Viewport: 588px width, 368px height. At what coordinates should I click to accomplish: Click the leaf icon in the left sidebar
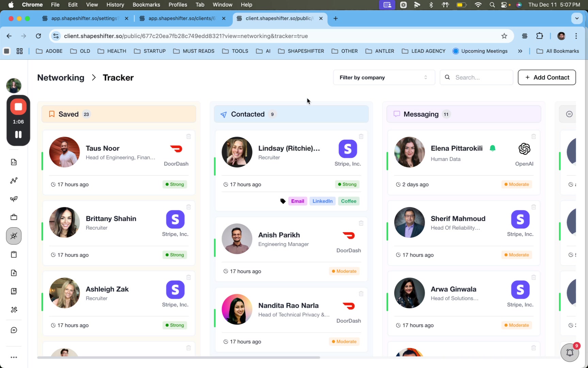tap(14, 199)
